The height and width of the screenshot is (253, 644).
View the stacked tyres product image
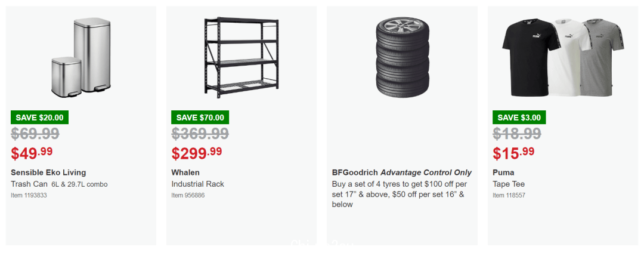pos(402,57)
